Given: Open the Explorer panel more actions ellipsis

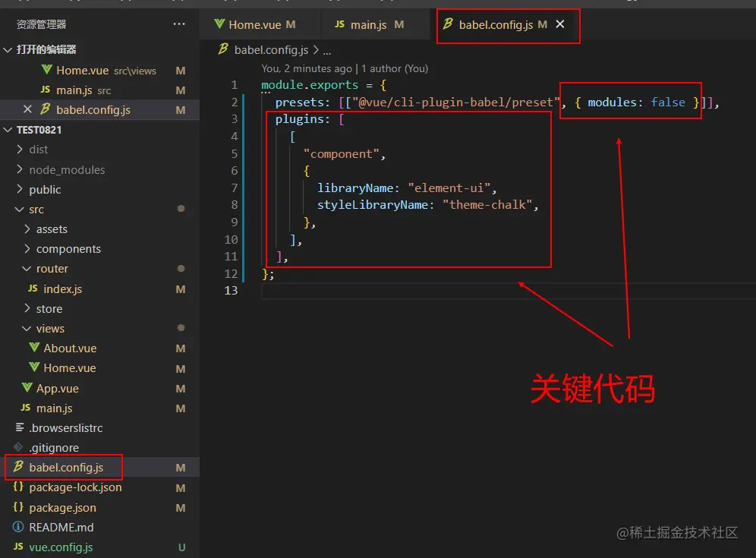Looking at the screenshot, I should (179, 24).
